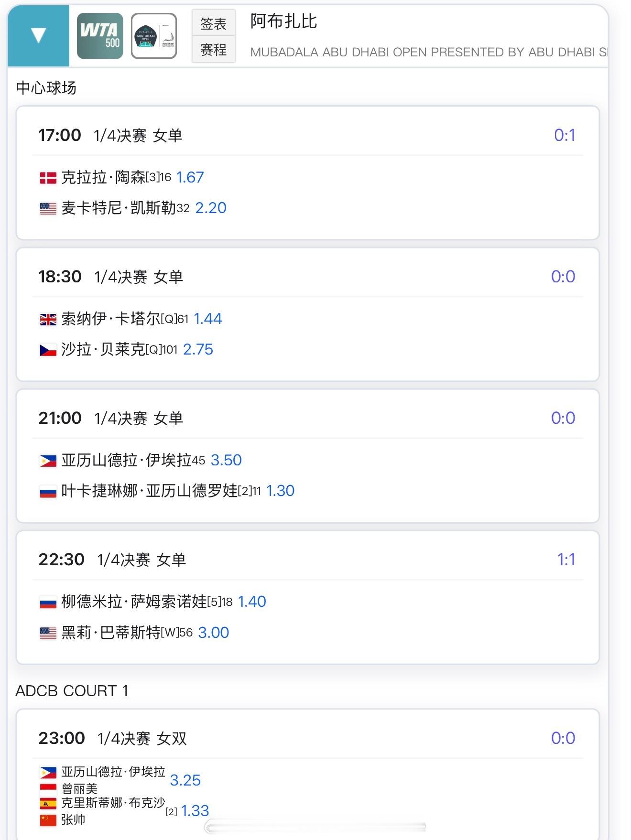
Task: Open the 签表 draw tab
Action: 213,23
